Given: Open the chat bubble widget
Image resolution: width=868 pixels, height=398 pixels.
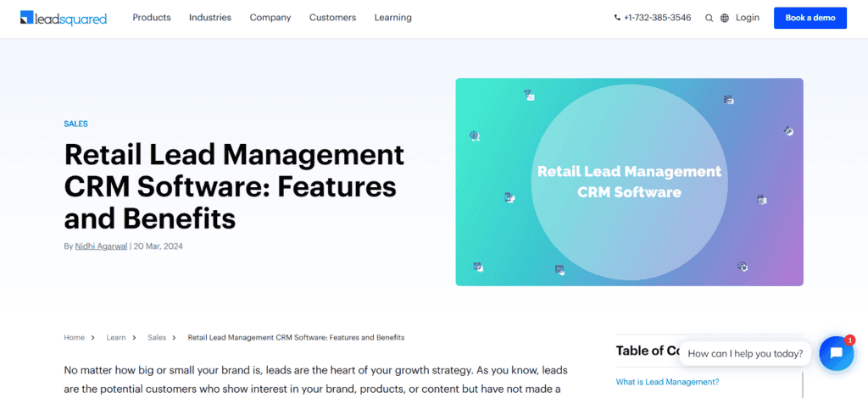Looking at the screenshot, I should coord(836,353).
